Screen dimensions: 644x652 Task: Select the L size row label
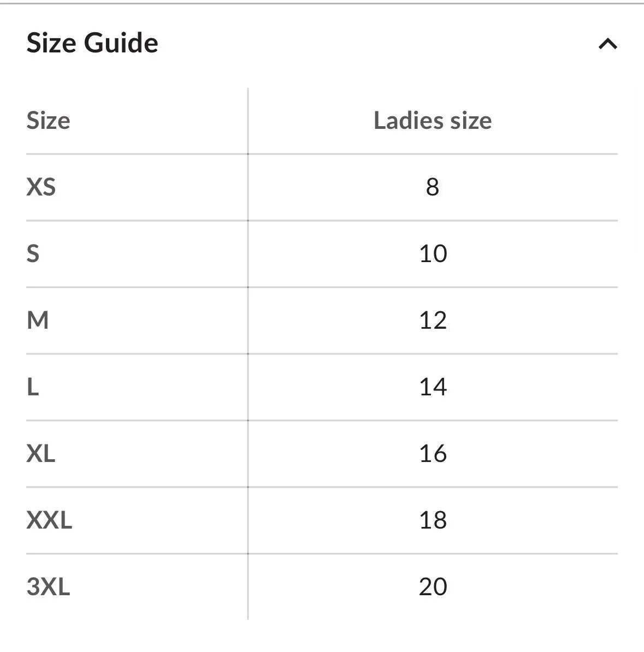click(x=33, y=387)
